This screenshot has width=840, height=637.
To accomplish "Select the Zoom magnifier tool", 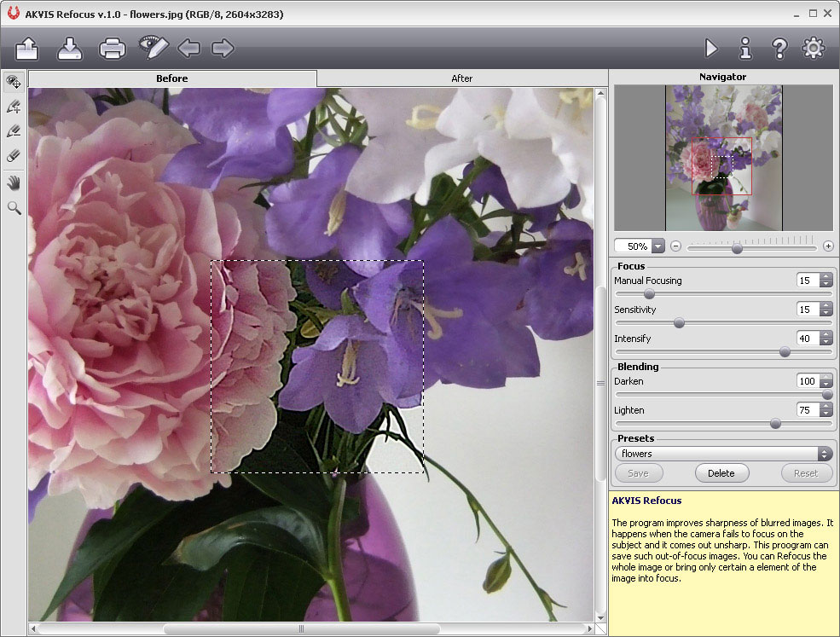I will [14, 207].
